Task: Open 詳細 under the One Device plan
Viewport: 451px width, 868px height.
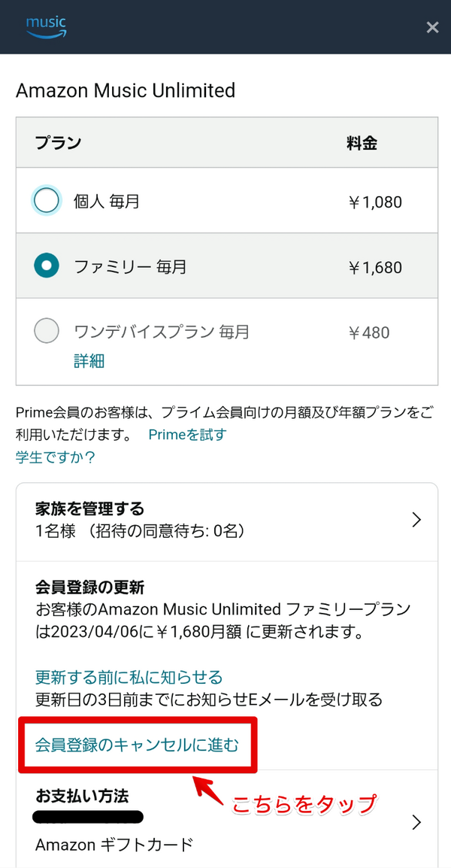Action: pos(89,361)
